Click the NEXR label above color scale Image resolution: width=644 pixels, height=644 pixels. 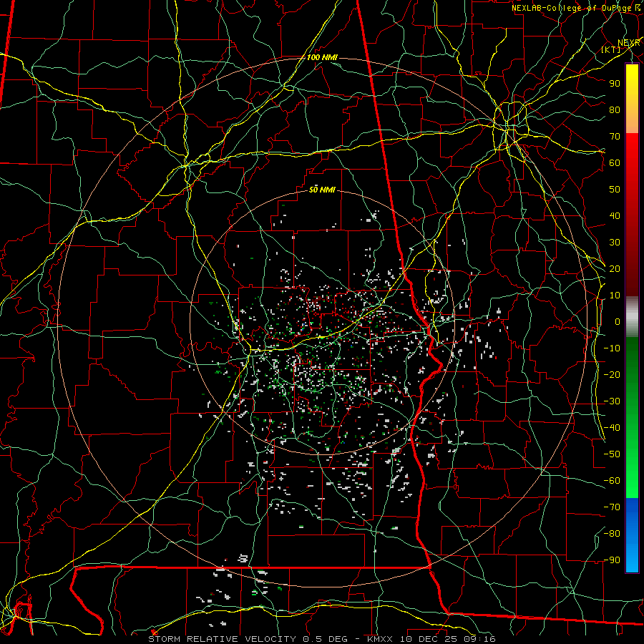tap(629, 43)
